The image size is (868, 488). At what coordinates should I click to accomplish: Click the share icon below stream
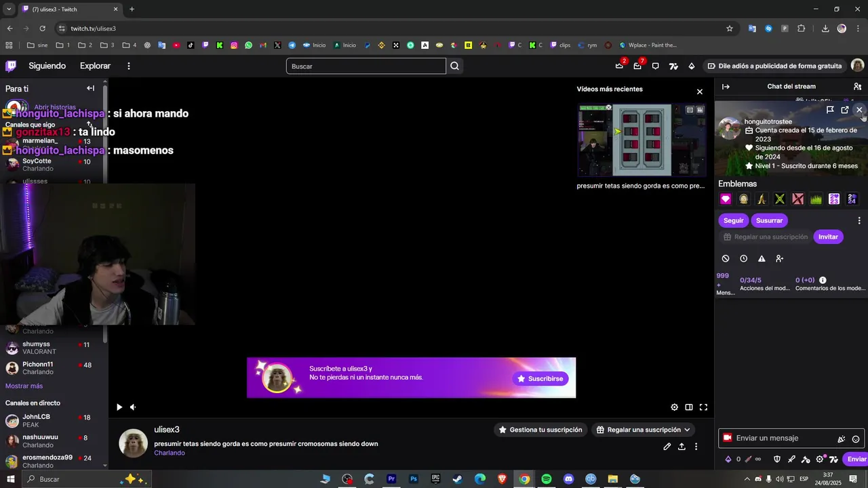(x=682, y=447)
